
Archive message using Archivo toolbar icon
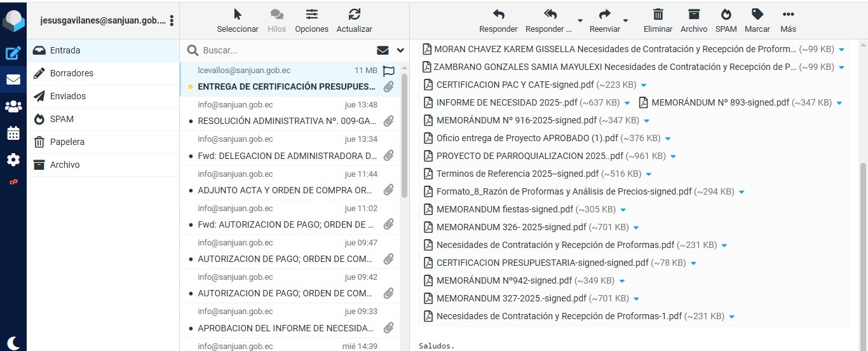point(693,15)
